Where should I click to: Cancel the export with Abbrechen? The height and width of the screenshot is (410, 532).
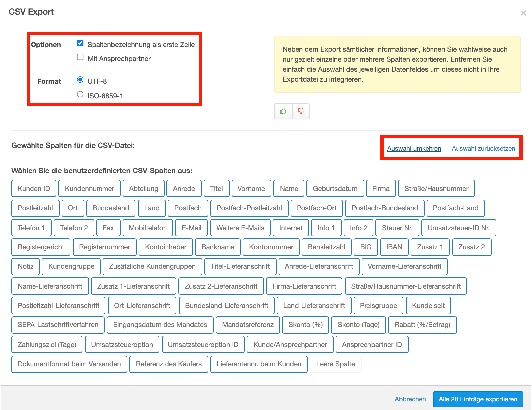(410, 399)
